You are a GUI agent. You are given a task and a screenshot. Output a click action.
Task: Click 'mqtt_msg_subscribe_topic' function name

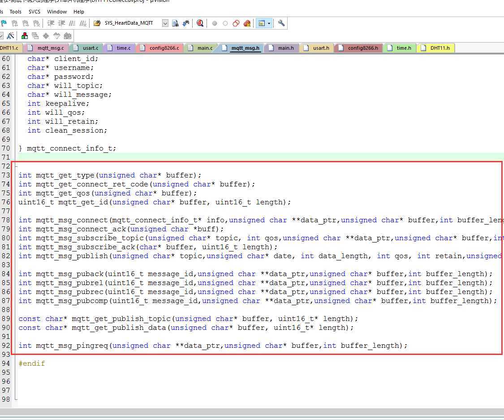click(90, 238)
